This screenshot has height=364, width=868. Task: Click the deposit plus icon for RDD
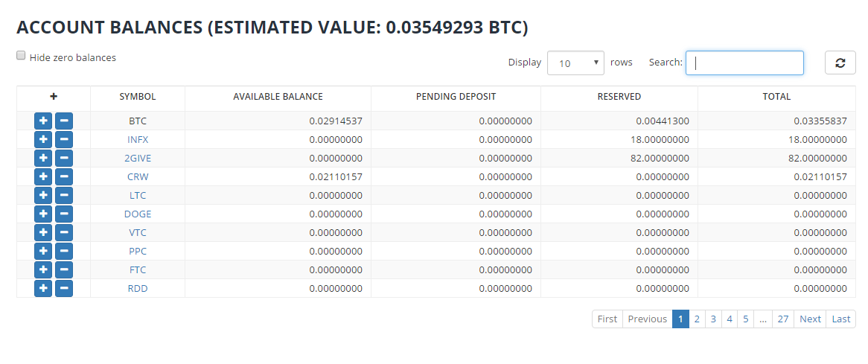(43, 288)
